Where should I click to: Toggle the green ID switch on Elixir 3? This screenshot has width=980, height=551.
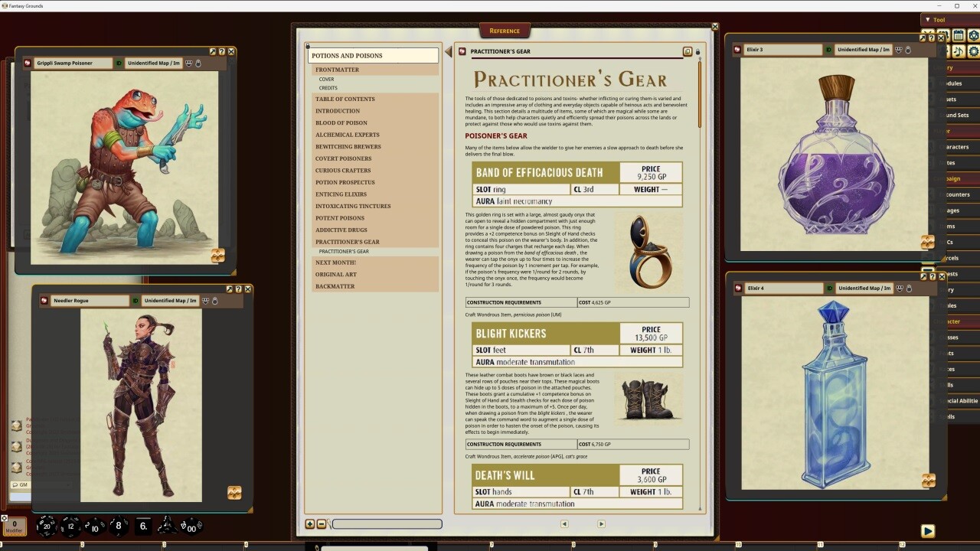click(828, 51)
